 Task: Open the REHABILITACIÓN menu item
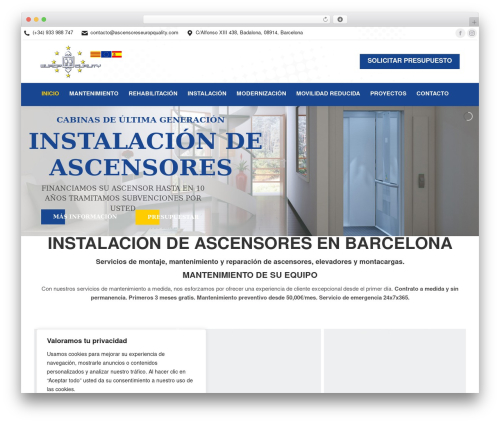click(x=153, y=94)
